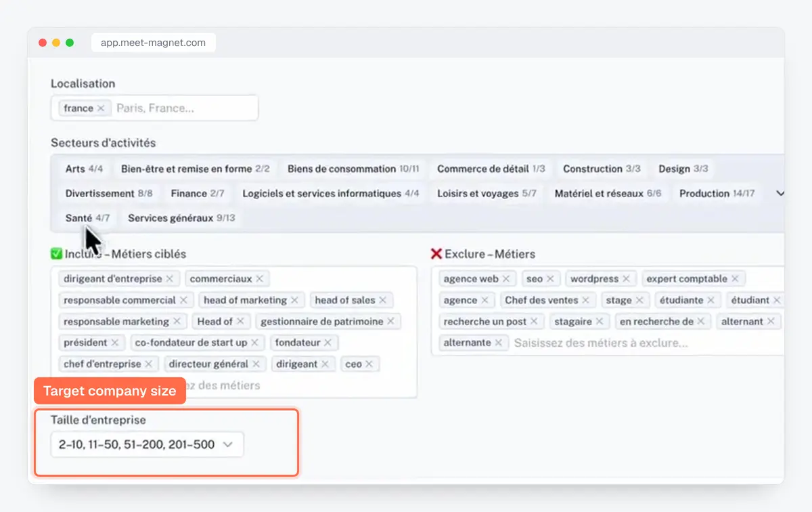Remove excluded 'étudiant' tag
This screenshot has width=812, height=512.
(777, 300)
